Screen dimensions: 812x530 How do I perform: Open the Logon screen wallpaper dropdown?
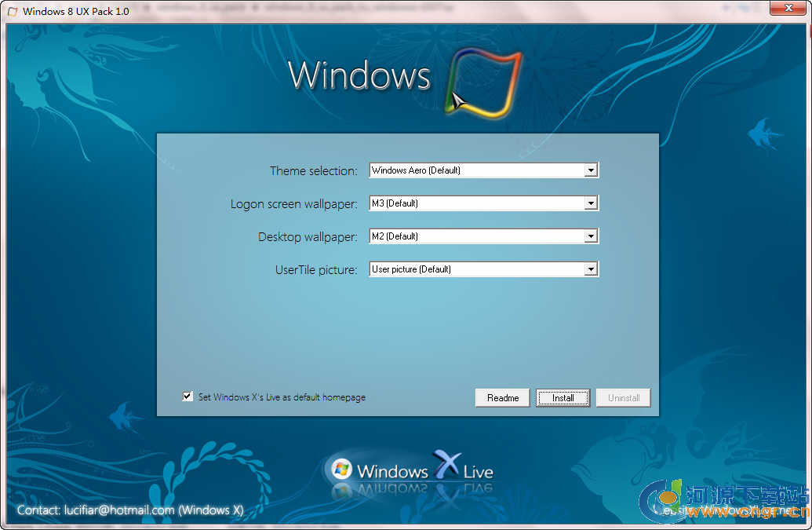(x=591, y=203)
